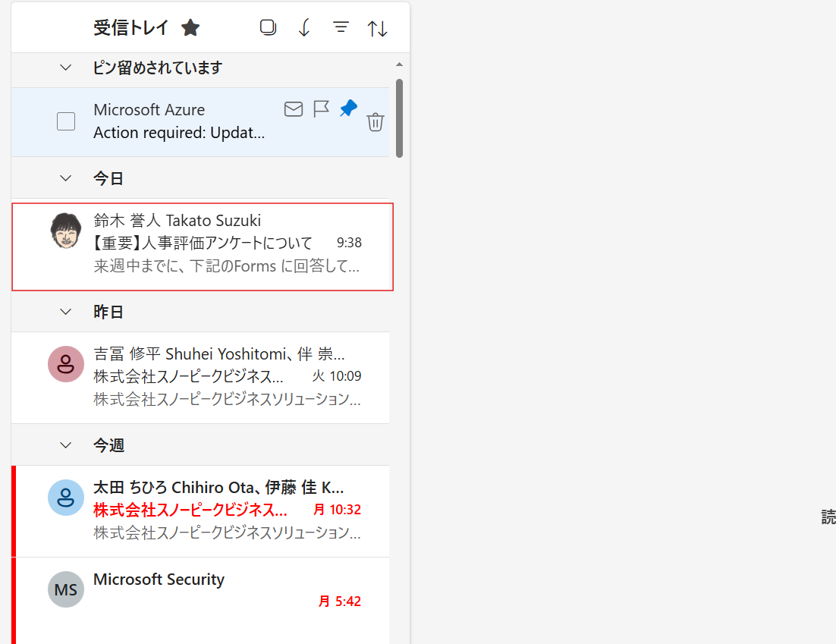The height and width of the screenshot is (644, 836).
Task: Delete the Microsoft Azure message with trash icon
Action: 376,122
